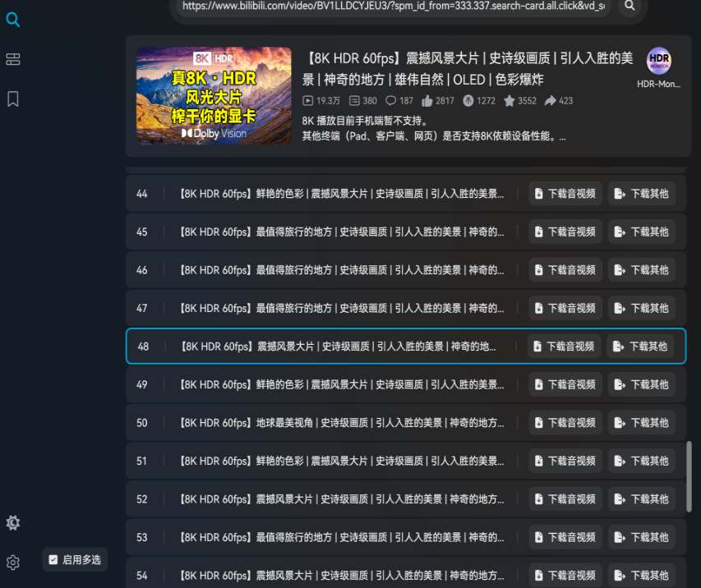The height and width of the screenshot is (588, 701).
Task: Click 下载其他 for episode 53
Action: pyautogui.click(x=641, y=537)
